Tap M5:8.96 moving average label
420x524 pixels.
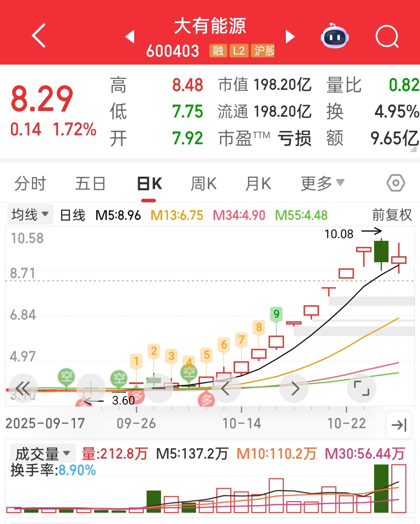(118, 215)
